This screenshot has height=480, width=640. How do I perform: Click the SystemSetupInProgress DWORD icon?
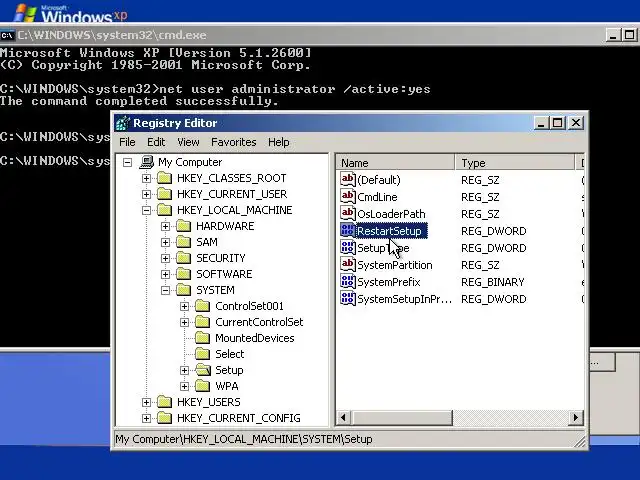point(348,299)
